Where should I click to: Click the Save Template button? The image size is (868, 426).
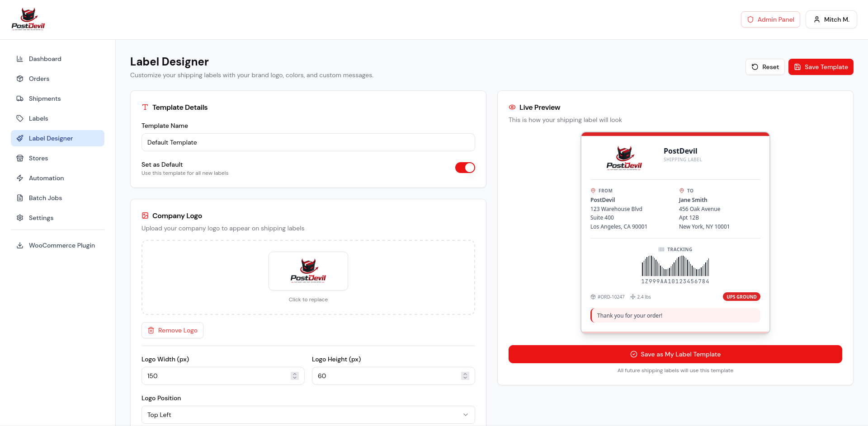[x=821, y=67]
